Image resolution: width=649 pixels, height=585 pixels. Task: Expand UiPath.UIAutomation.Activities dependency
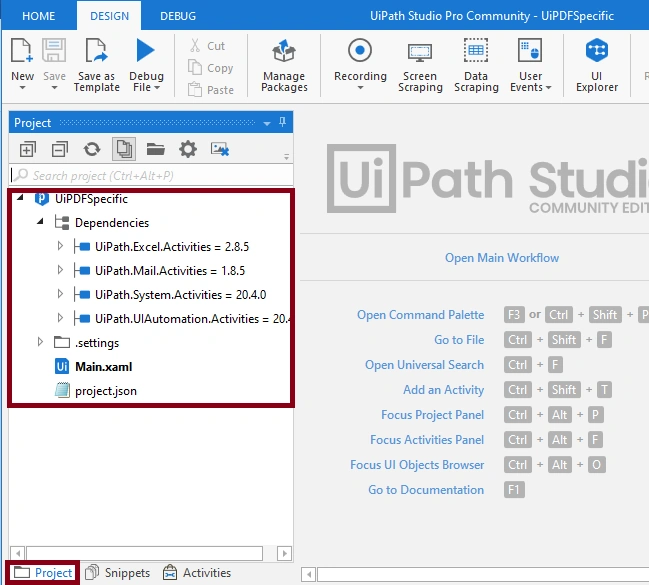coord(60,318)
